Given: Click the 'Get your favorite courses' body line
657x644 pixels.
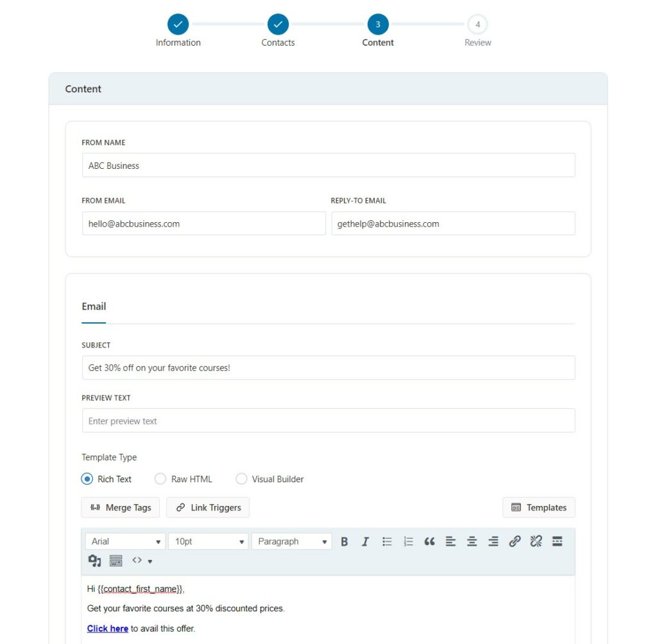Looking at the screenshot, I should (186, 608).
